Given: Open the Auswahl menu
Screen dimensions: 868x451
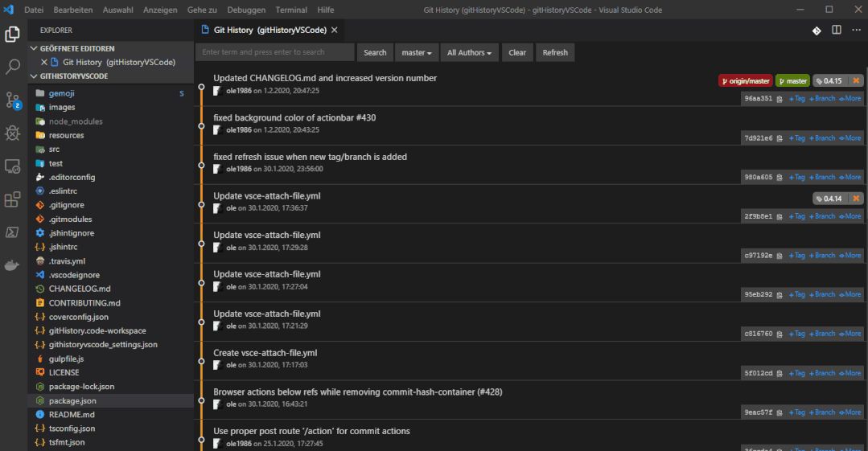Looking at the screenshot, I should pyautogui.click(x=118, y=10).
